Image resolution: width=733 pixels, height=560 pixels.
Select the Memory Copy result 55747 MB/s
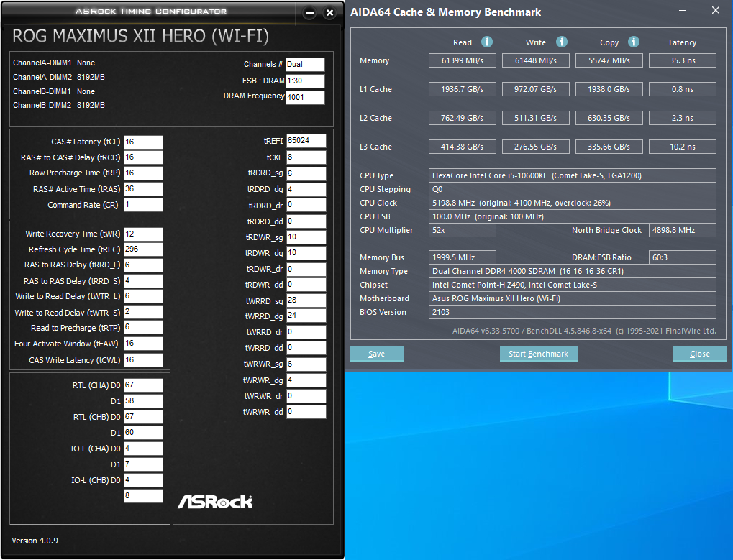609,60
